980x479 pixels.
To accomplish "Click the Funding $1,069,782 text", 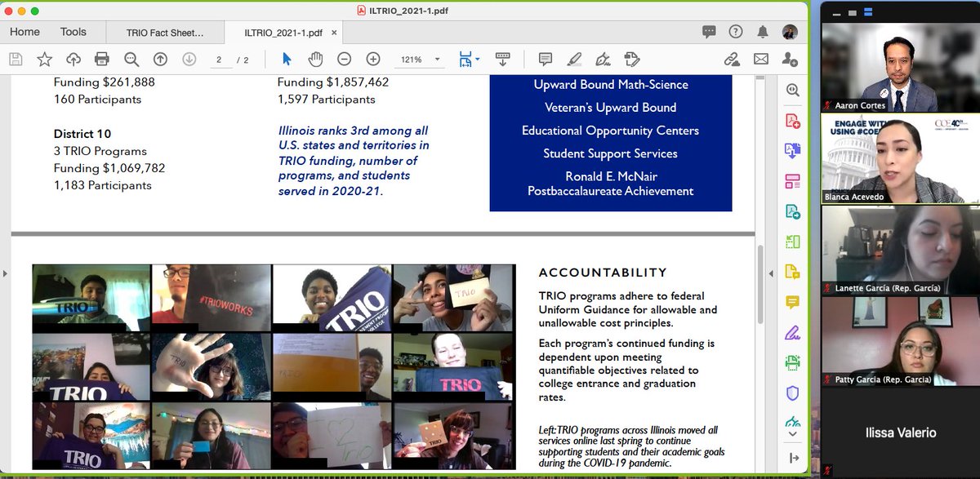I will pyautogui.click(x=109, y=168).
